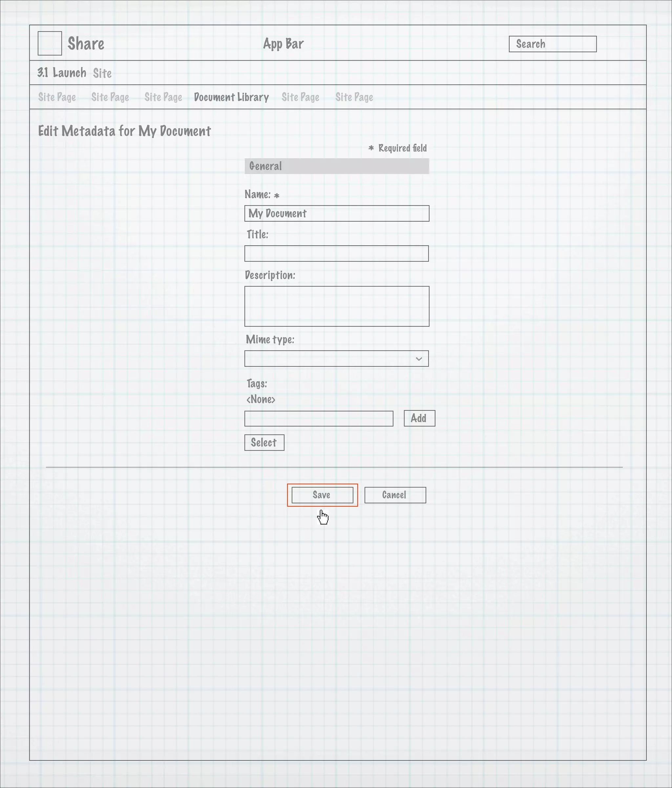Click the Select button under Tags
Screen dimensions: 672x788
(264, 443)
